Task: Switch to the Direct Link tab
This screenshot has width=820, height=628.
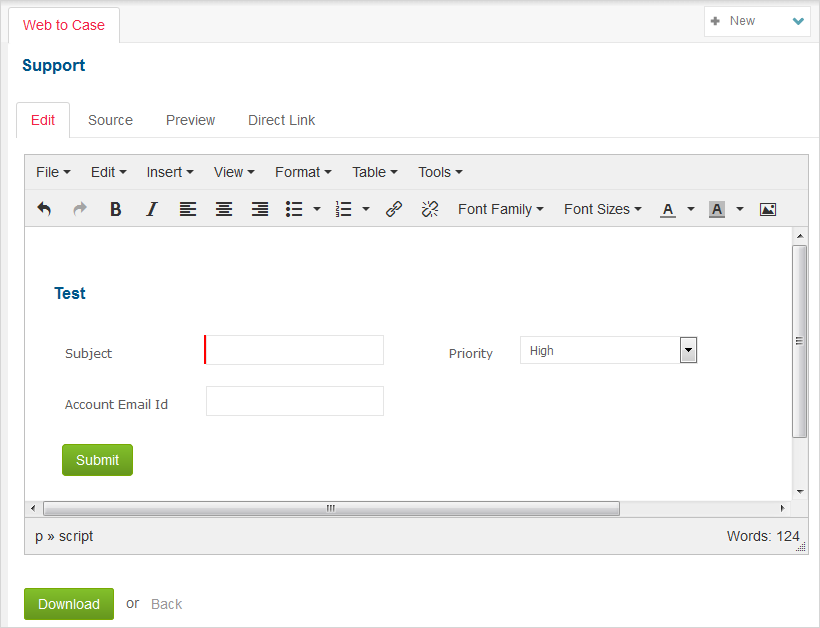Action: click(x=281, y=120)
